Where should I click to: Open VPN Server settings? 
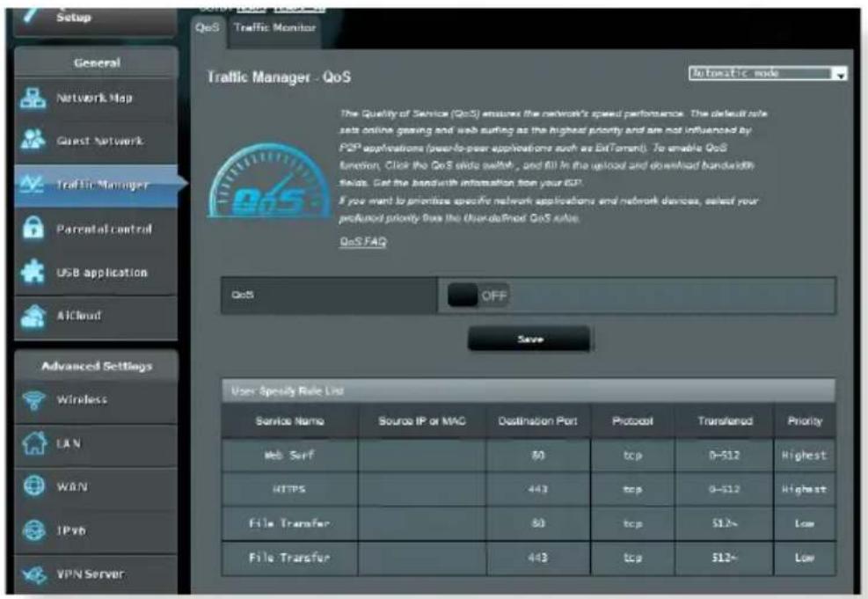point(97,574)
